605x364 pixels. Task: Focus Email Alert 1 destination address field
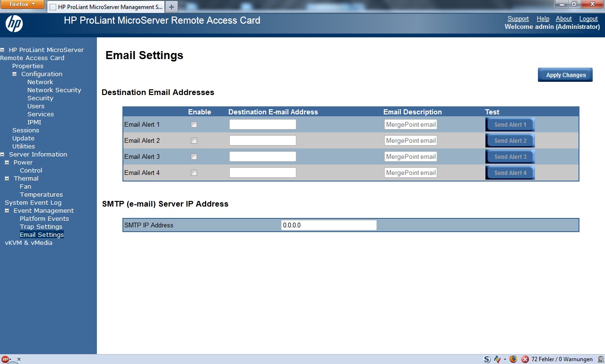(x=263, y=124)
